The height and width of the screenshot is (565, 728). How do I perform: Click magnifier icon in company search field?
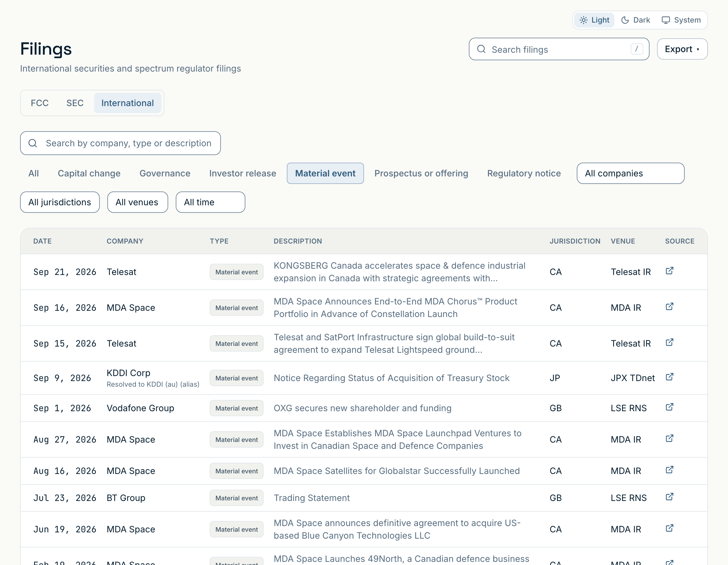point(33,143)
